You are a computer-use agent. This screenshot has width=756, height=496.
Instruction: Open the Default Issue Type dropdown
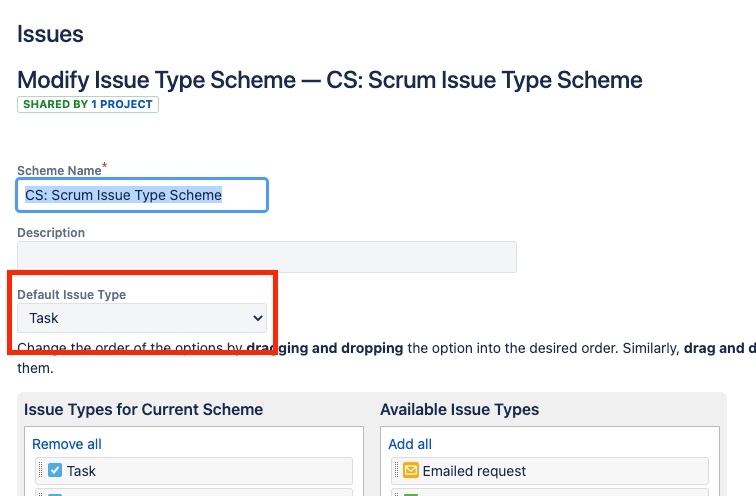(142, 318)
